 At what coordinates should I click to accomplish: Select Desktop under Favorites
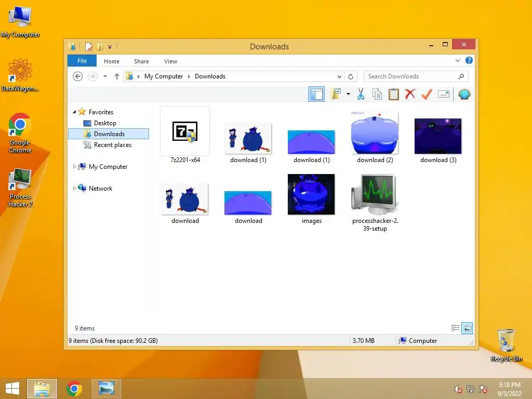point(105,123)
